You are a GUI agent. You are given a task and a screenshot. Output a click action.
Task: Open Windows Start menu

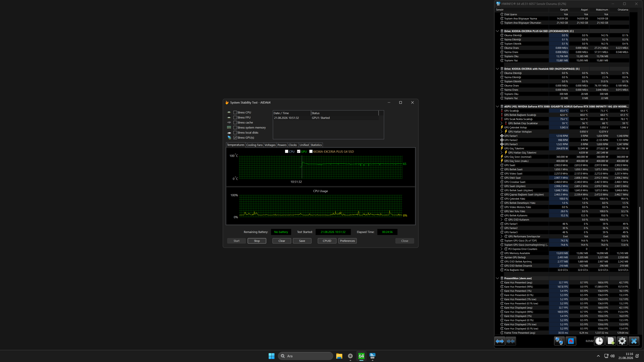coord(271,356)
